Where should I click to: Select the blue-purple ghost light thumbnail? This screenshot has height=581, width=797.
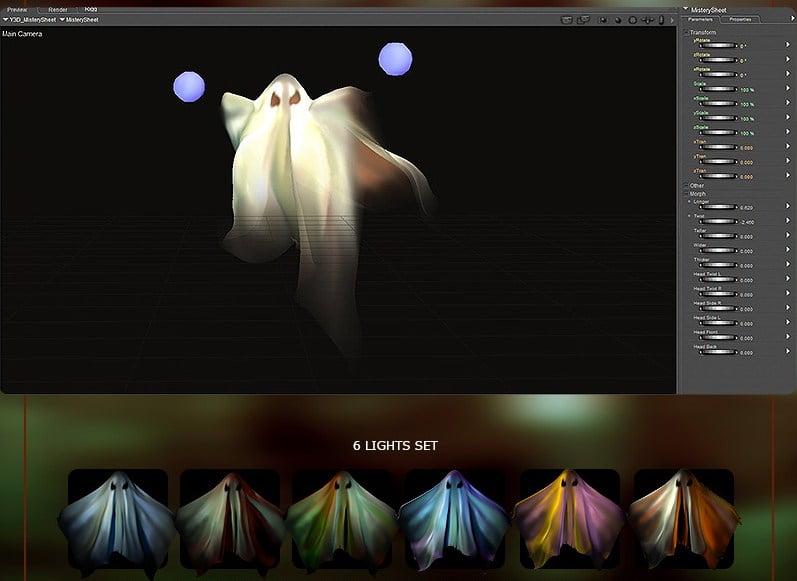pyautogui.click(x=454, y=519)
